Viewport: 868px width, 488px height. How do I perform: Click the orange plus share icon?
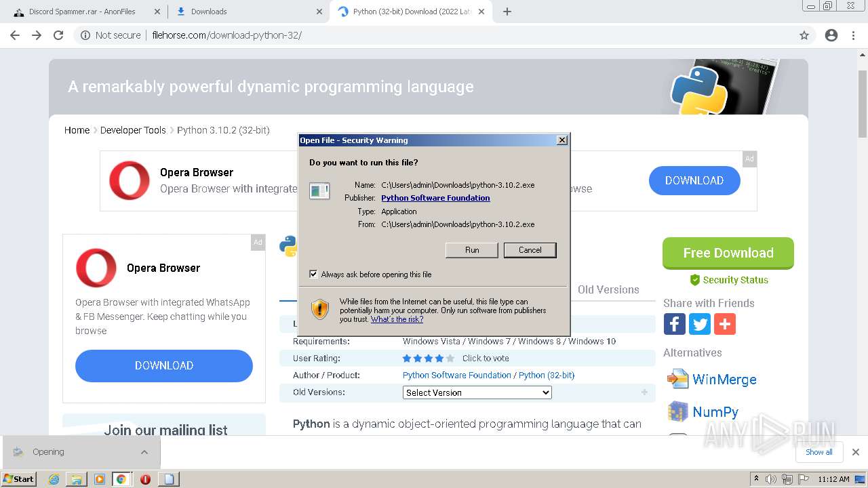(724, 324)
